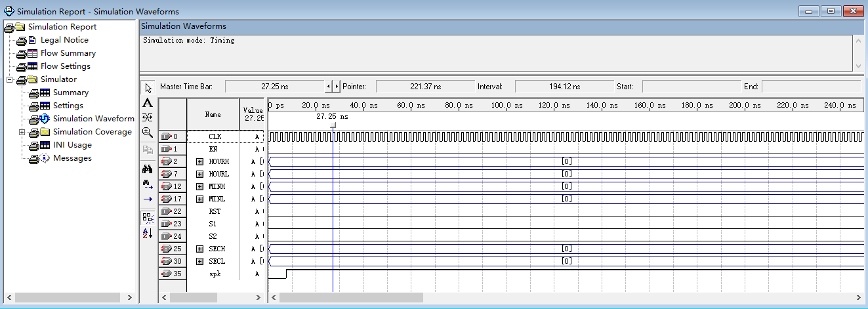
Task: Click the Master Time Bar value field
Action: 275,86
